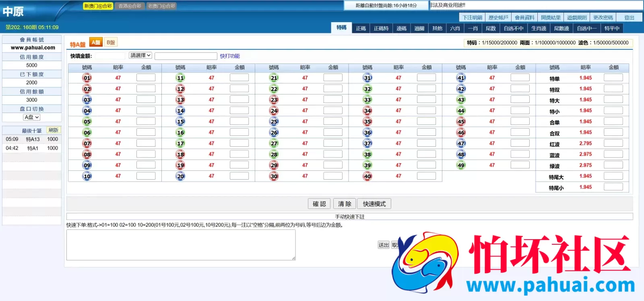Open 下注明細 bet details
644x301 pixels.
click(472, 18)
